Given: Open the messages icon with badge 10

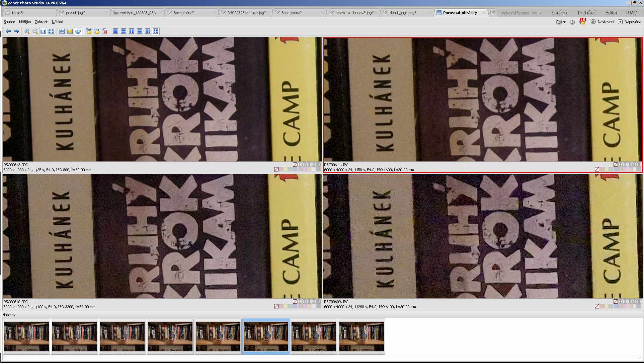Looking at the screenshot, I should 582,22.
